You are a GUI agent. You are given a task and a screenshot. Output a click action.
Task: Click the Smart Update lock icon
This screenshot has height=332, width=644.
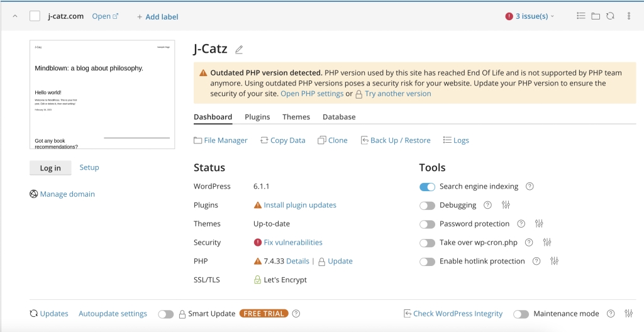tap(182, 314)
